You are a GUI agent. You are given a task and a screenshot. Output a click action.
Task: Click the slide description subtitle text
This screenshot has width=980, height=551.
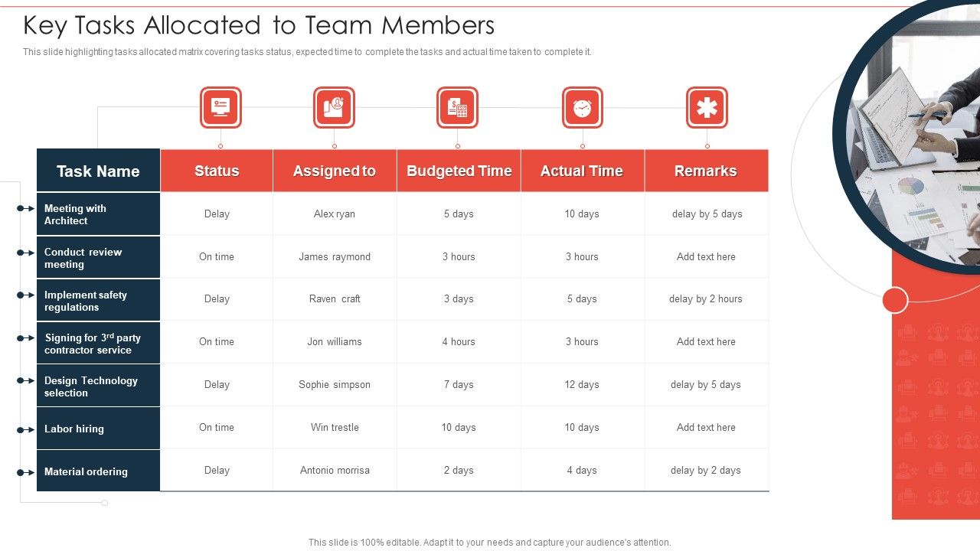[x=307, y=52]
